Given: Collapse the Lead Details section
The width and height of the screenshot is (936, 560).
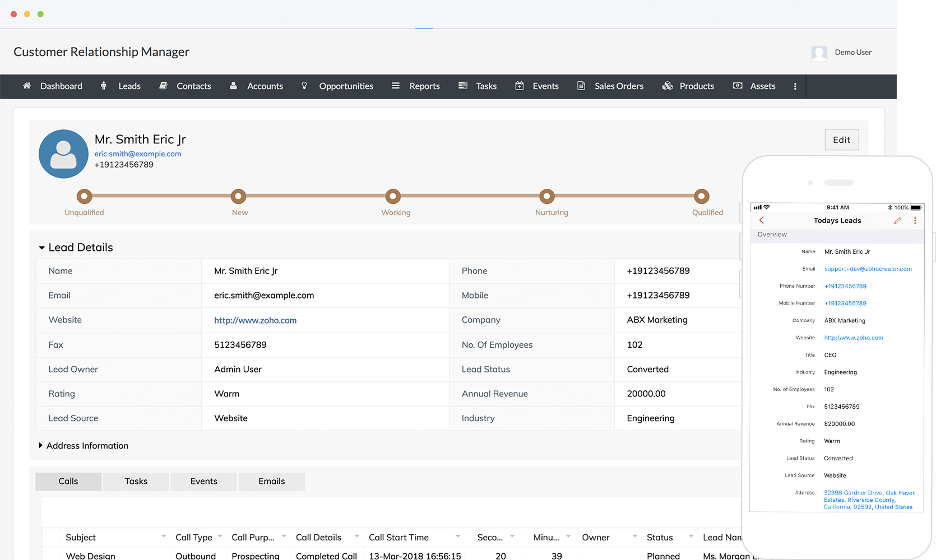Looking at the screenshot, I should 41,248.
